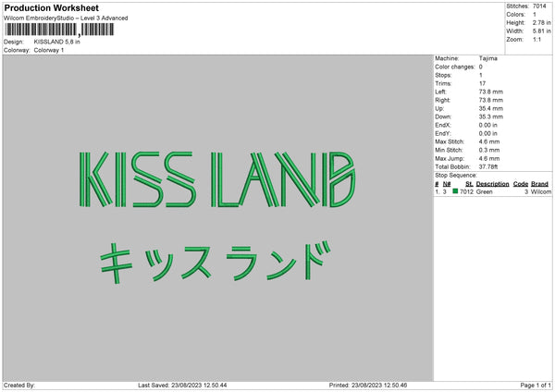555x392 pixels.
Task: Click the 'Green' thread description
Action: [x=484, y=191]
